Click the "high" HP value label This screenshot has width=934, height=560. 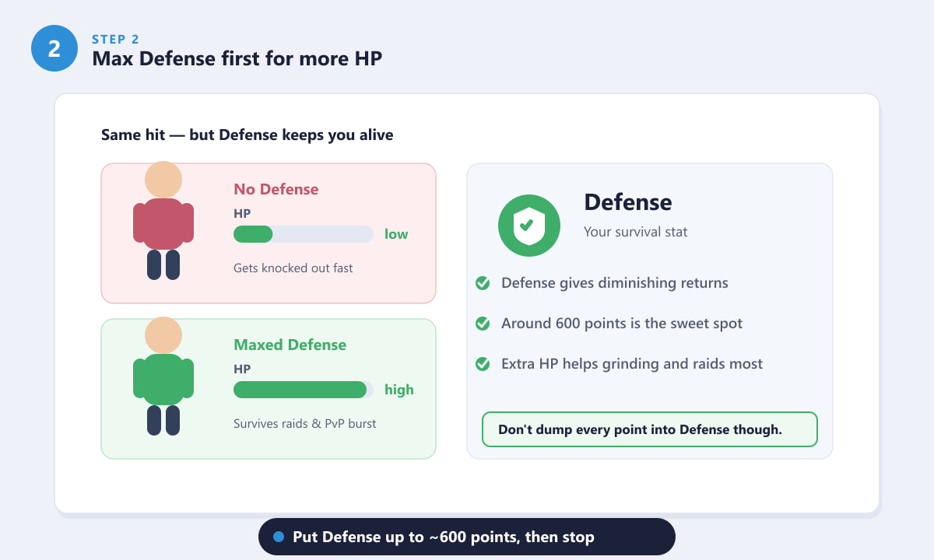tap(399, 390)
